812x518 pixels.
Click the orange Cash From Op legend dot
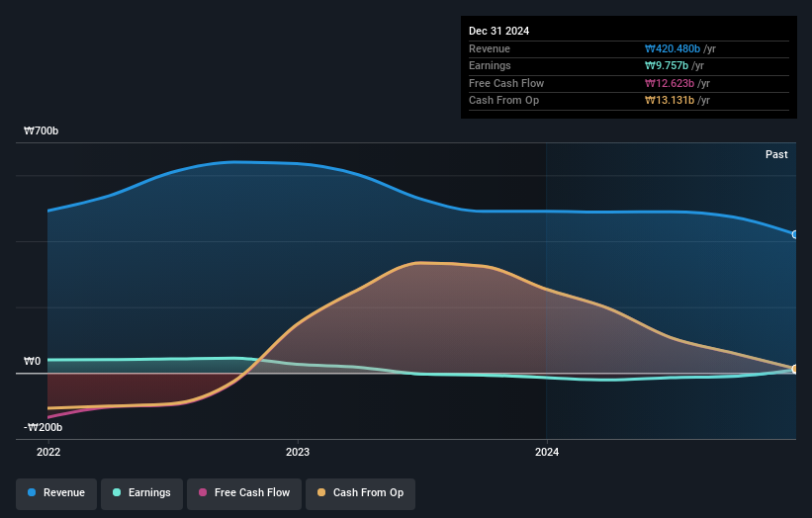click(321, 492)
